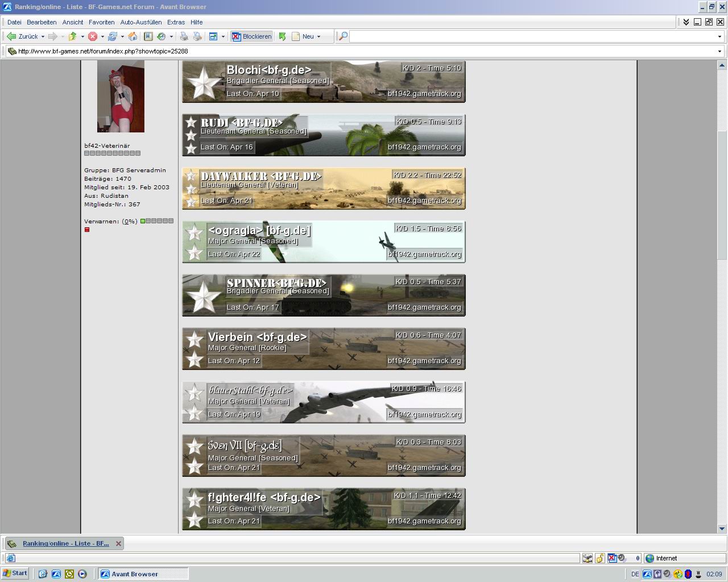
Task: Click the SPINNER<BF-G.DE> signature banner
Action: [324, 295]
